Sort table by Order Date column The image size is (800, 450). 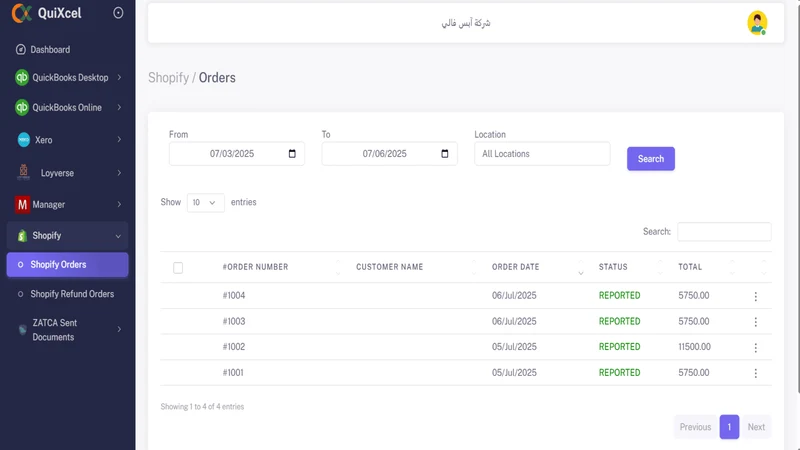tap(515, 267)
